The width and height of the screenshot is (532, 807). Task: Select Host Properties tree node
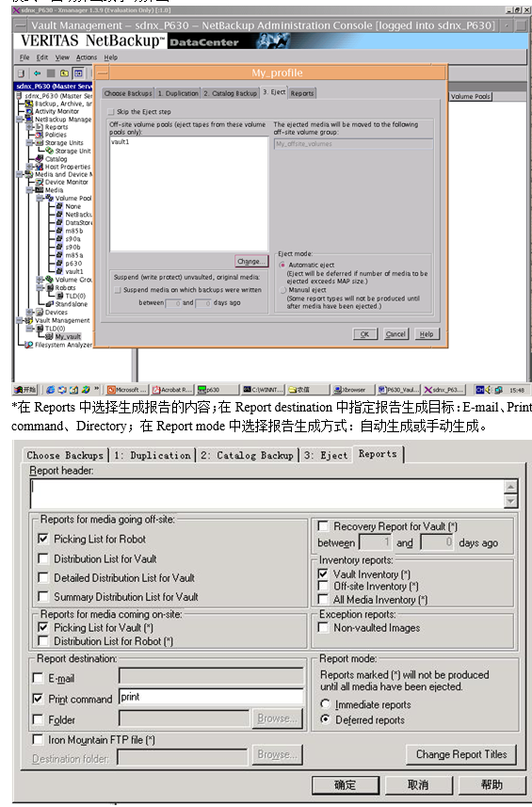[68, 167]
